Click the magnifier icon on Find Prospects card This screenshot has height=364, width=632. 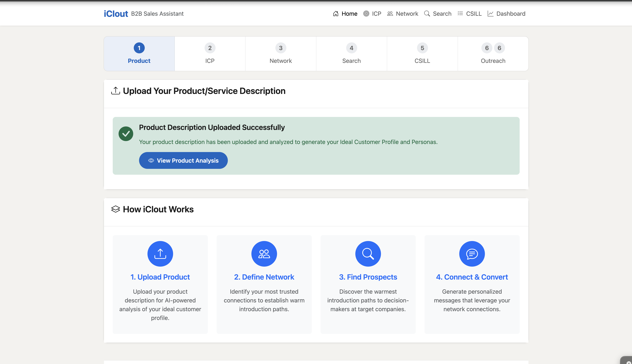click(368, 253)
